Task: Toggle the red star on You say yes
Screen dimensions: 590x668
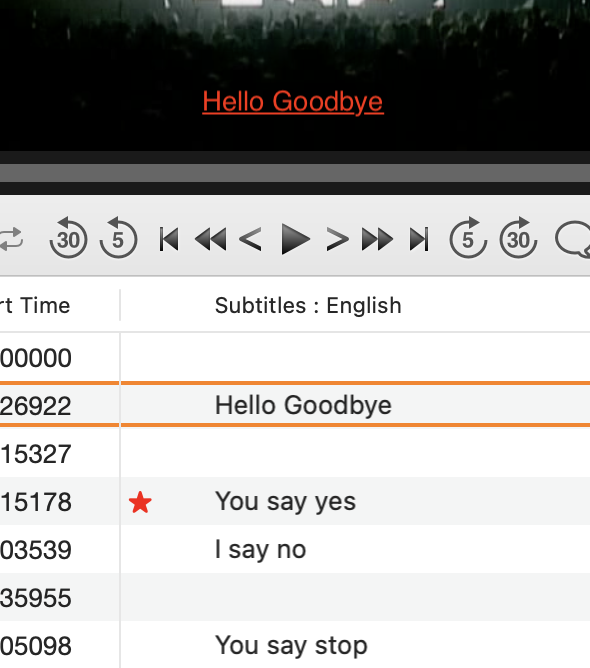Action: (140, 502)
